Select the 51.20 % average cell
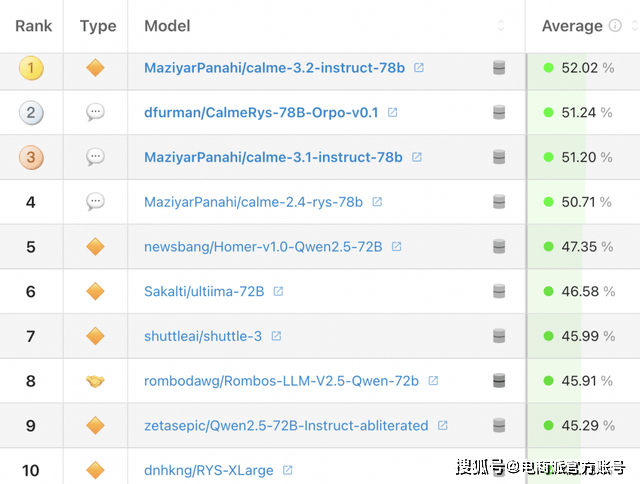The width and height of the screenshot is (640, 484). 583,157
